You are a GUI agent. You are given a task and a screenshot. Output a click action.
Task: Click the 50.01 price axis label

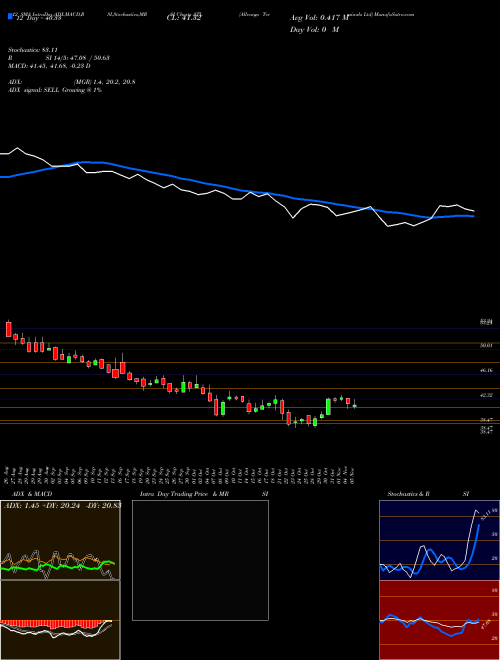pyautogui.click(x=486, y=345)
